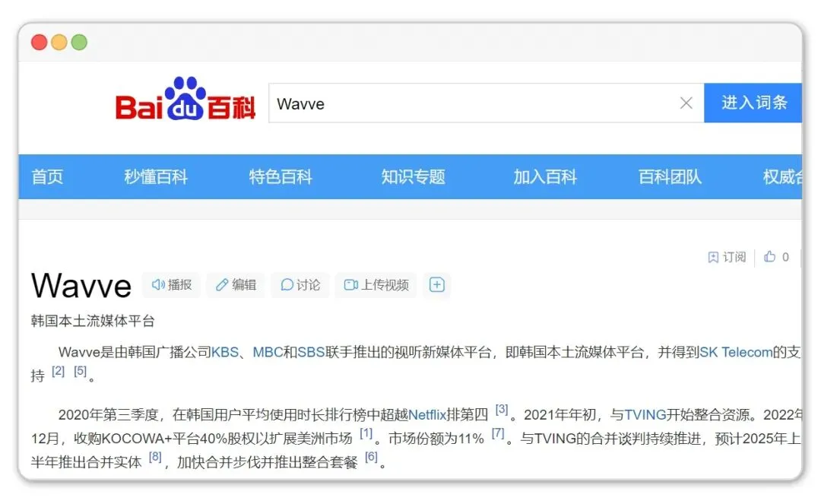Open the MBC link
821x504 pixels.
[x=268, y=352]
